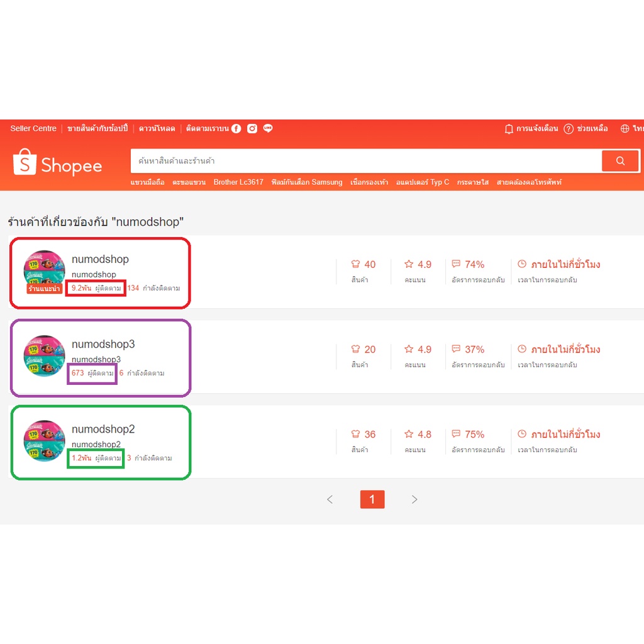Screen dimensions: 644x644
Task: Click the Brother Lc3617 suggested search
Action: pos(238,182)
